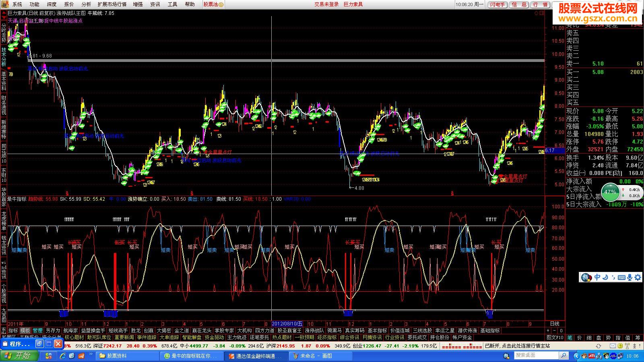The image size is (644, 362).
Task: Open the 核心题材 info tab
Action: (74, 337)
